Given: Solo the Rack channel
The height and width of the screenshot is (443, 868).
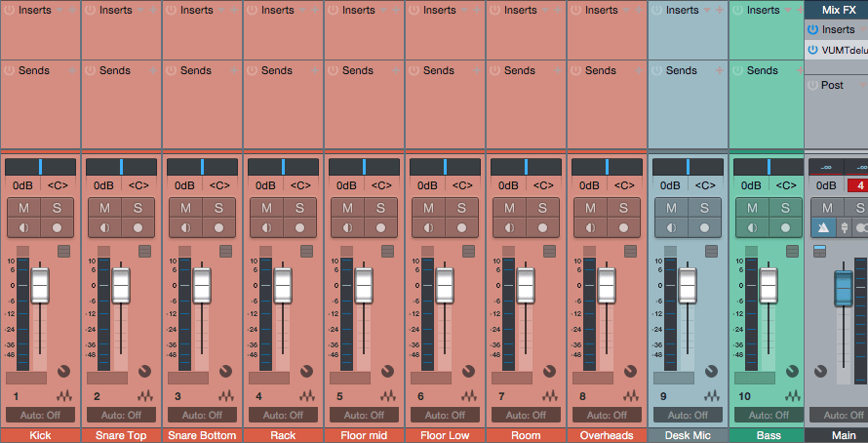Looking at the screenshot, I should click(299, 208).
